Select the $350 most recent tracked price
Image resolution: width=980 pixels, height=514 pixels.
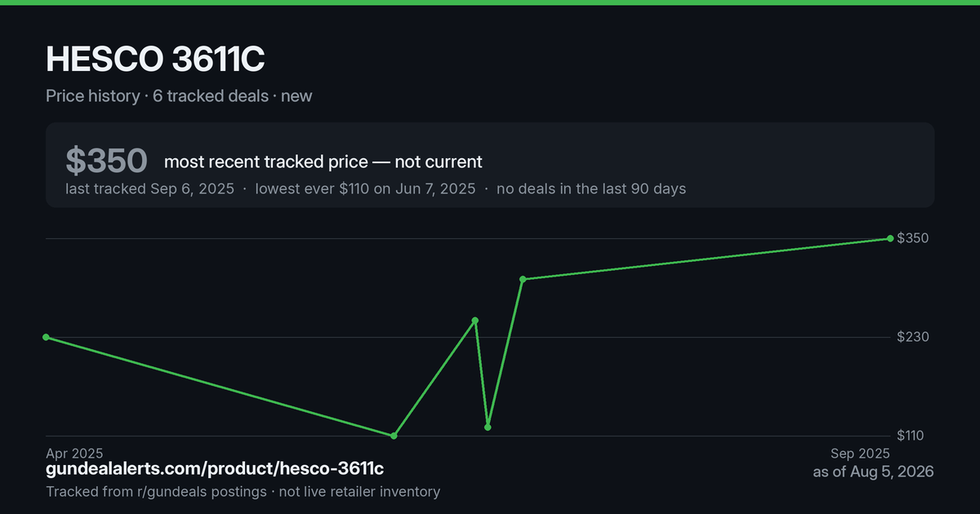(106, 162)
